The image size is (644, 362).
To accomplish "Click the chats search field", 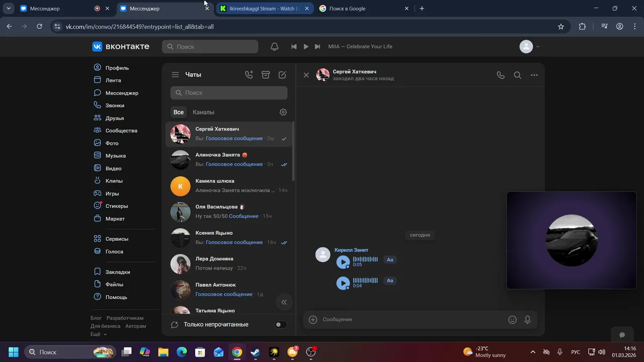I will pos(229,93).
